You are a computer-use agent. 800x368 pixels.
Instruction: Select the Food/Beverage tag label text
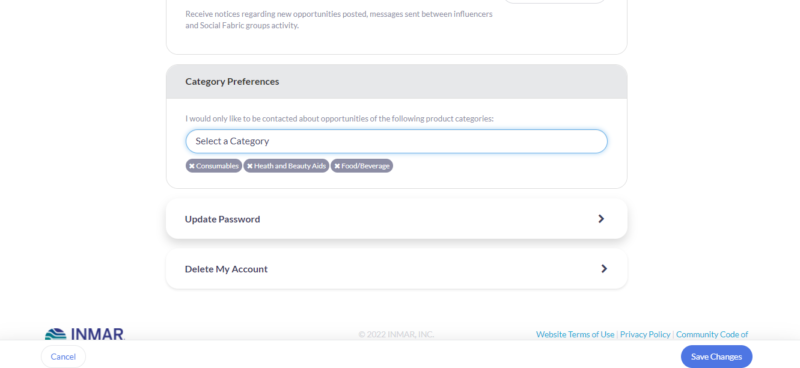click(x=365, y=166)
